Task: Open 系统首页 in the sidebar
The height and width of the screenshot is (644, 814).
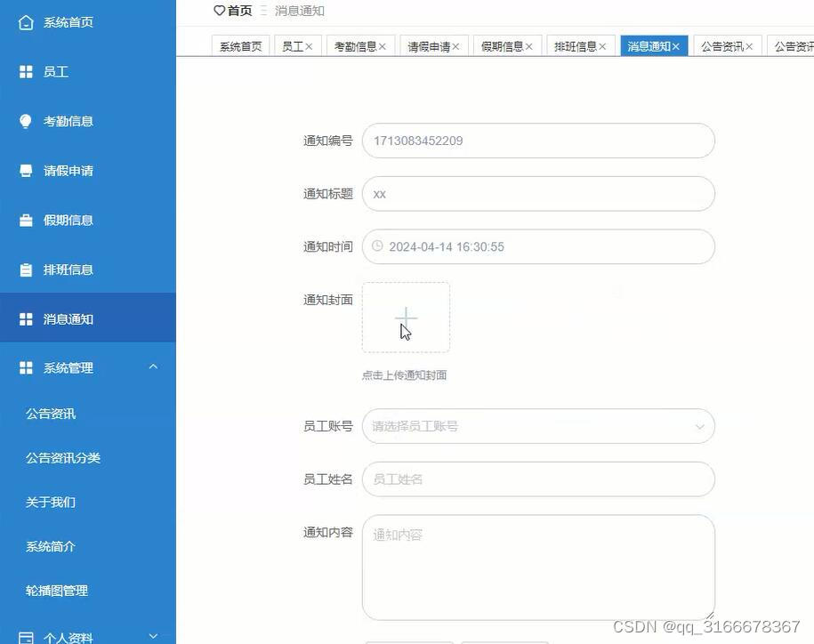Action: point(88,23)
